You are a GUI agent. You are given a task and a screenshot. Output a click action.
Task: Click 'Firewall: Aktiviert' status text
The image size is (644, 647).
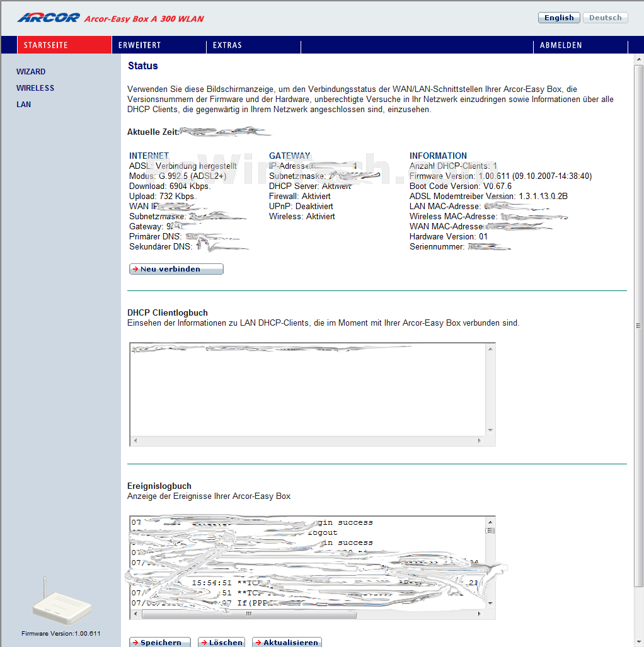(x=300, y=197)
